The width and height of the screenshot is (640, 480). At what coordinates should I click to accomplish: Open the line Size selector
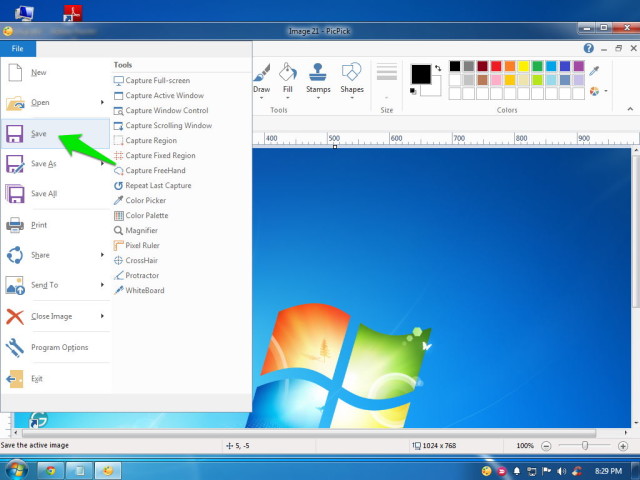tap(387, 80)
